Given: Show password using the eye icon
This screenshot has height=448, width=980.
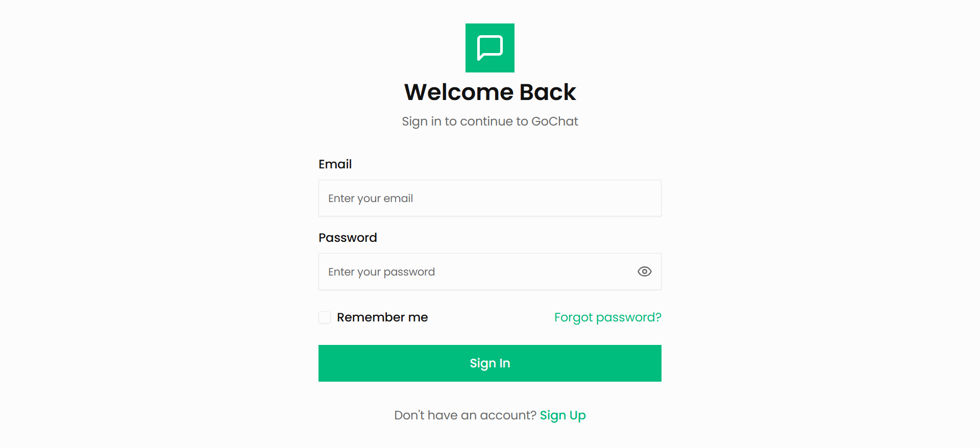Looking at the screenshot, I should [x=645, y=271].
